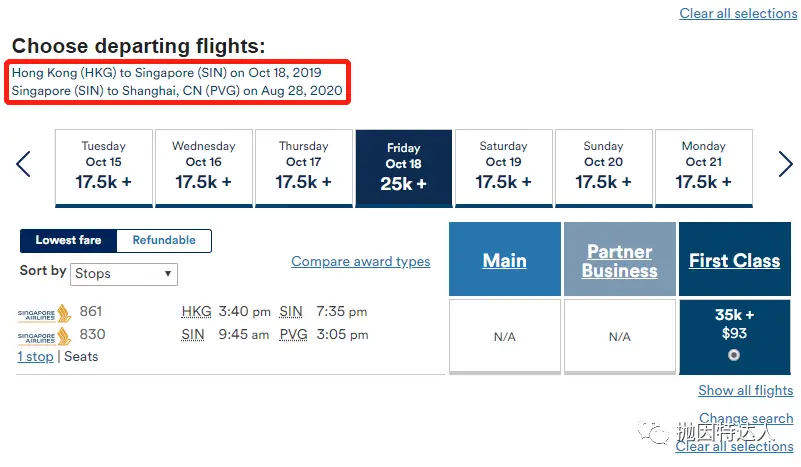Go to previous week of dates arrow

(x=23, y=165)
